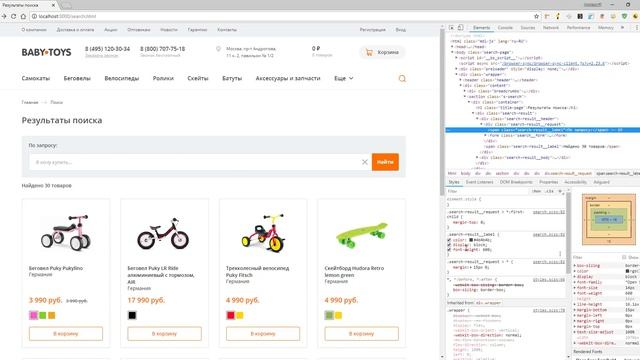
Task: Expand computed font-family property
Action: point(575,282)
